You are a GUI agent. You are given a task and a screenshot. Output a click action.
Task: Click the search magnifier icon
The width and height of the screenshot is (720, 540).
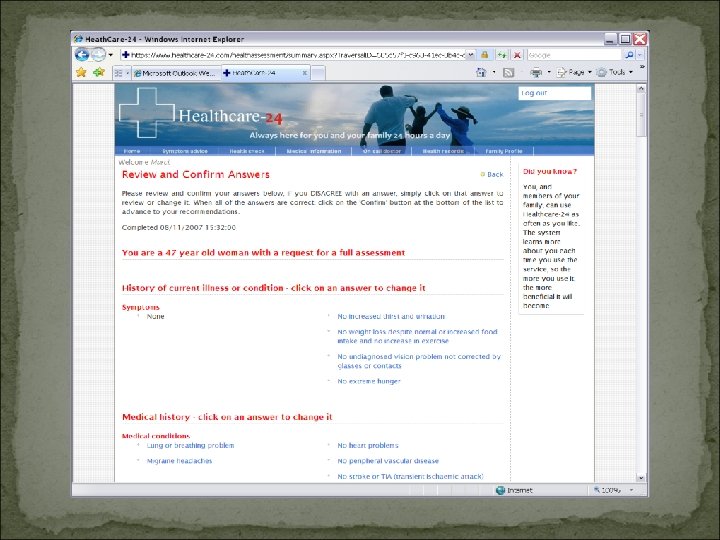tap(630, 55)
